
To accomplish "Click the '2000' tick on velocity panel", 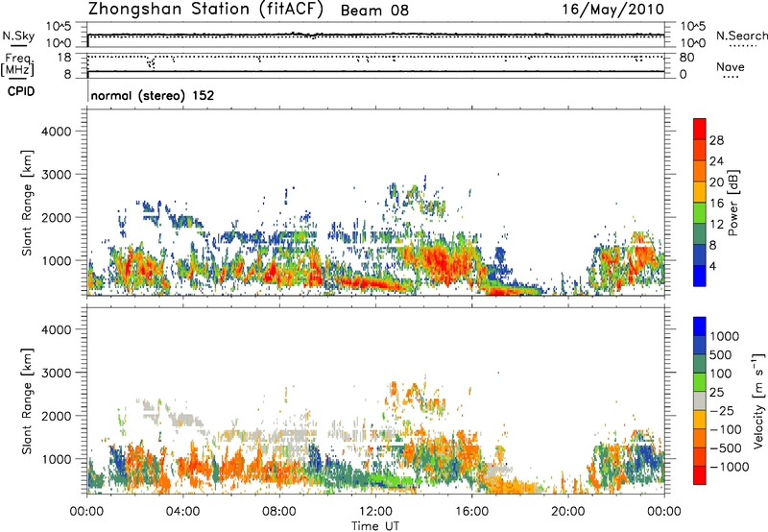I will coord(57,416).
